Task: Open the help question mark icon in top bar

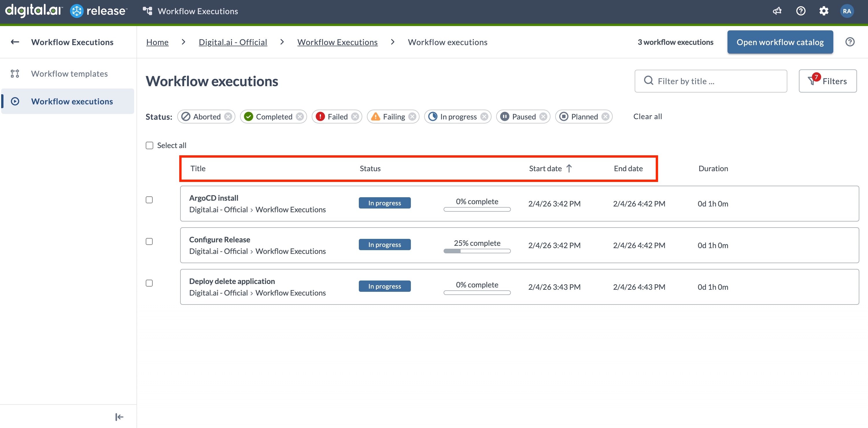Action: 801,10
